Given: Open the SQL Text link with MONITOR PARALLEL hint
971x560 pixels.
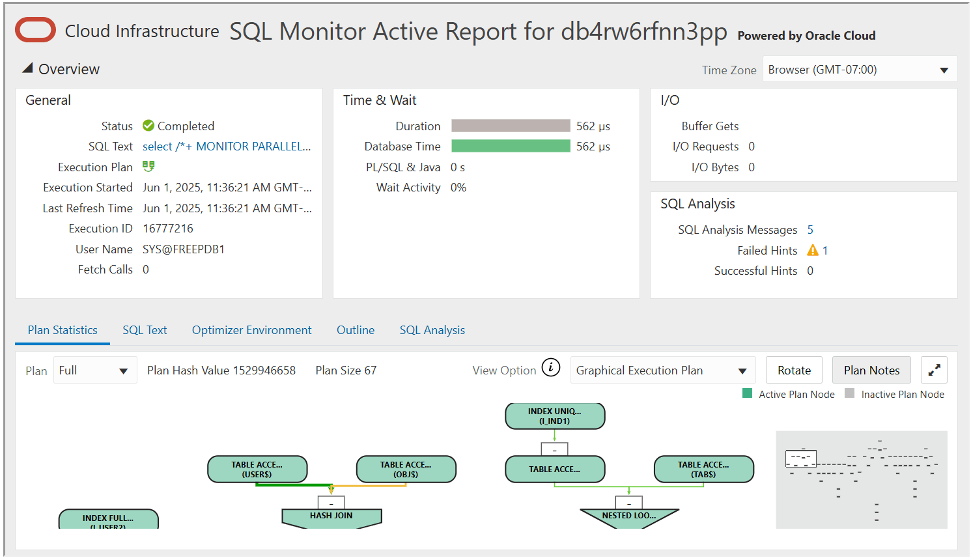Looking at the screenshot, I should (227, 146).
